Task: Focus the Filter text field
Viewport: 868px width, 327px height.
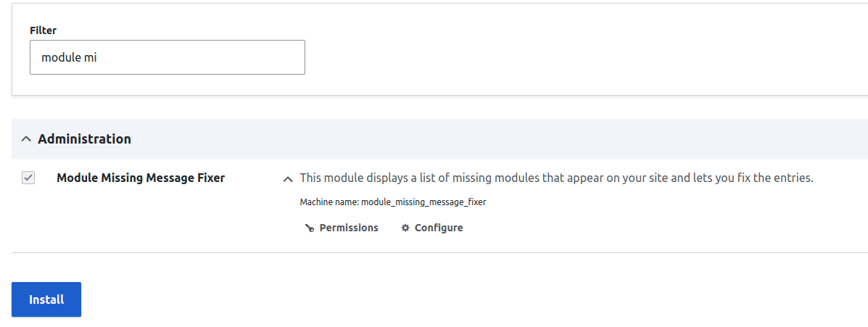Action: (168, 57)
